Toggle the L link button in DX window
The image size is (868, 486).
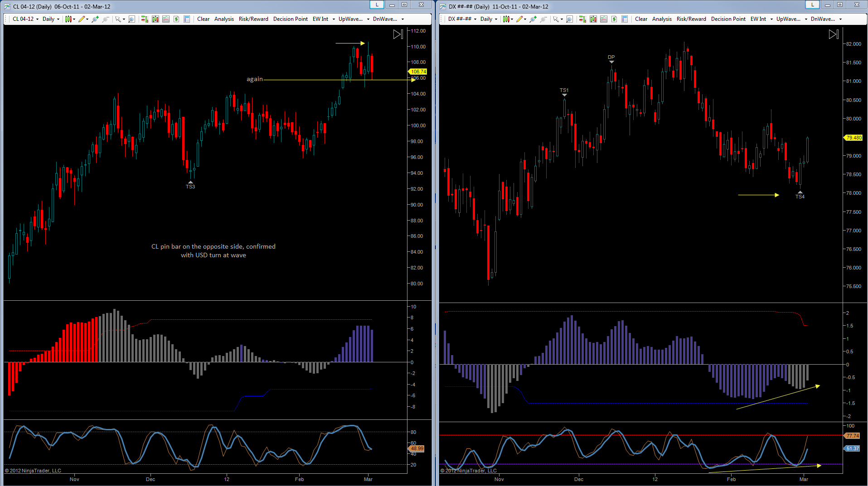click(812, 5)
